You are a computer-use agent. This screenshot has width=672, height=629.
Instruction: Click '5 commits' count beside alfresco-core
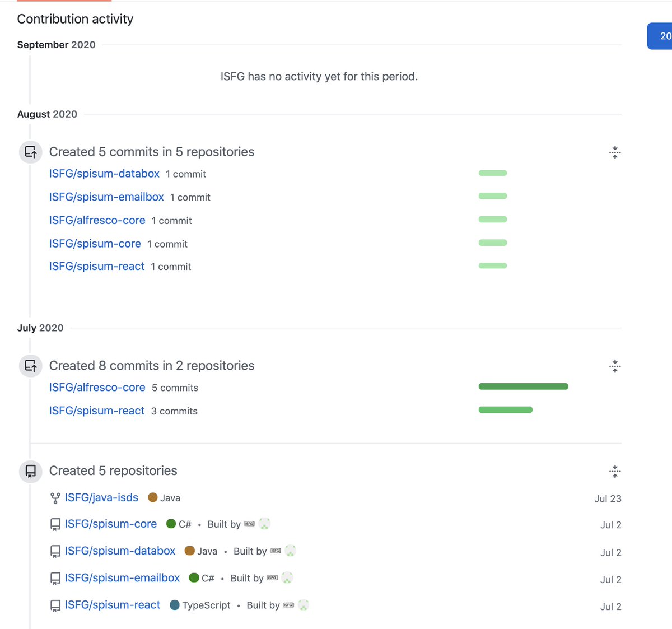(175, 388)
